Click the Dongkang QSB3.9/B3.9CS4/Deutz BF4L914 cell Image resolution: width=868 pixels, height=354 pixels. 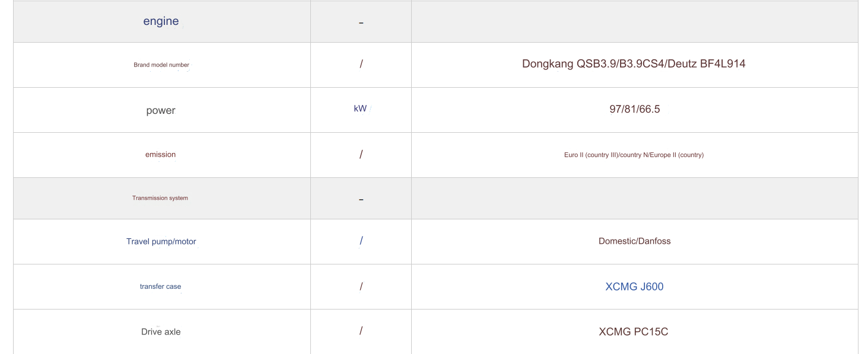coord(634,64)
